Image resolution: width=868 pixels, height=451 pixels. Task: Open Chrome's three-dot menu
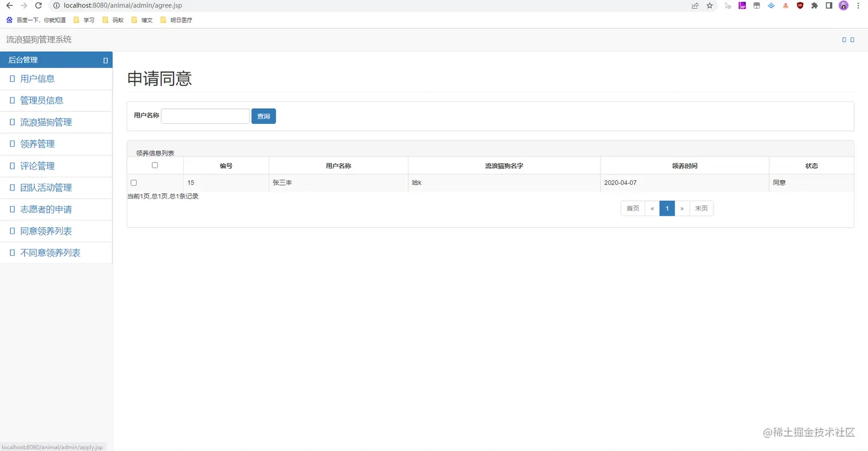[858, 6]
